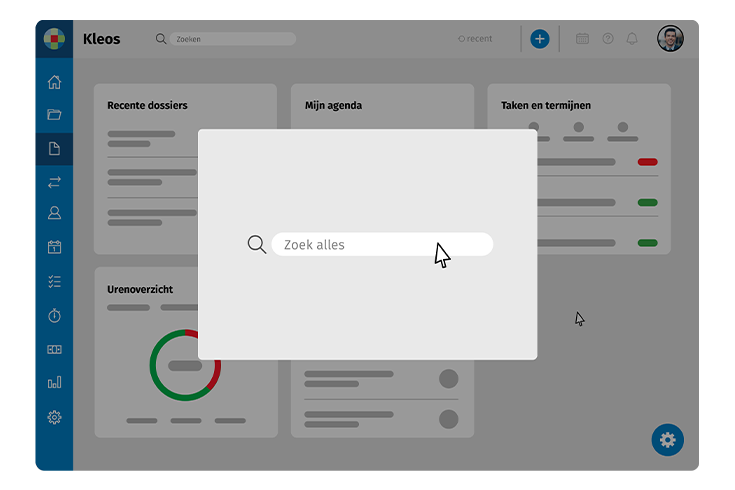Click the top 'Zoeken' search box
Viewport: 735px width, 490px height.
click(x=232, y=39)
